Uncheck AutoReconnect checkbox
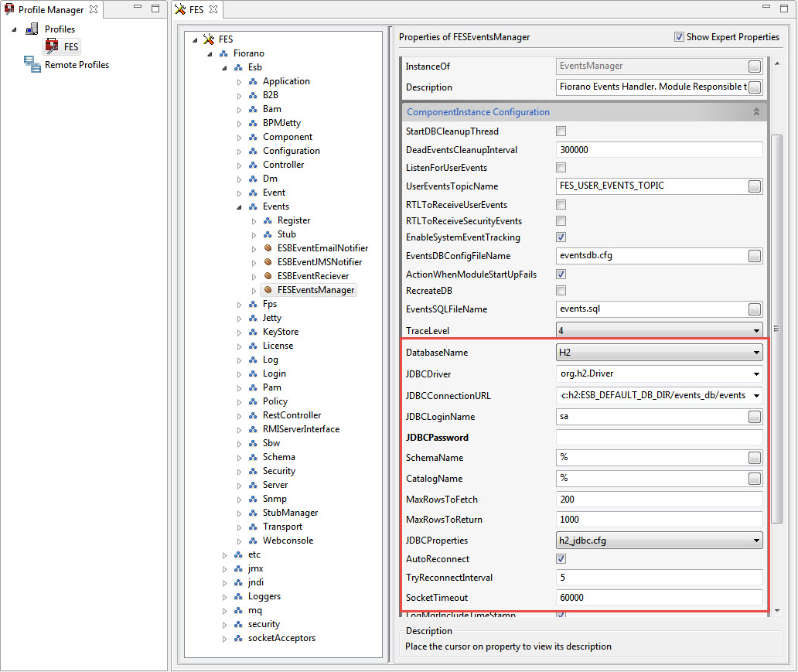The width and height of the screenshot is (798, 672). click(561, 559)
